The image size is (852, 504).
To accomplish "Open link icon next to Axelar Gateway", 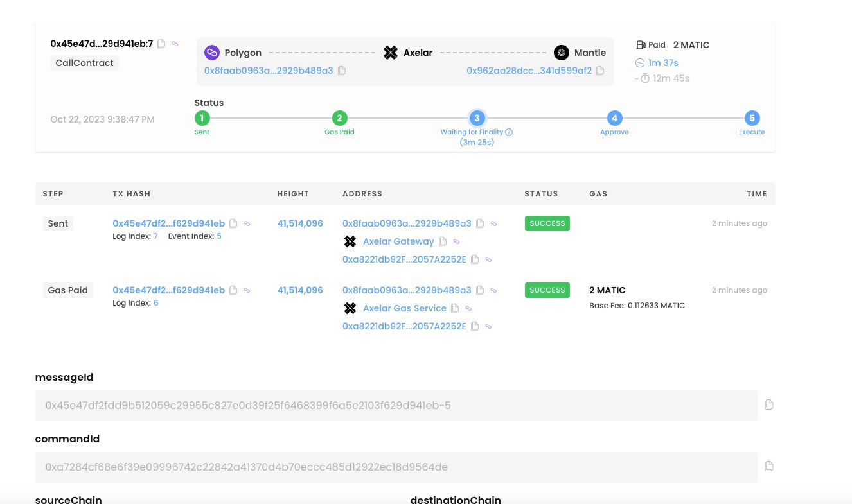I will tap(456, 241).
